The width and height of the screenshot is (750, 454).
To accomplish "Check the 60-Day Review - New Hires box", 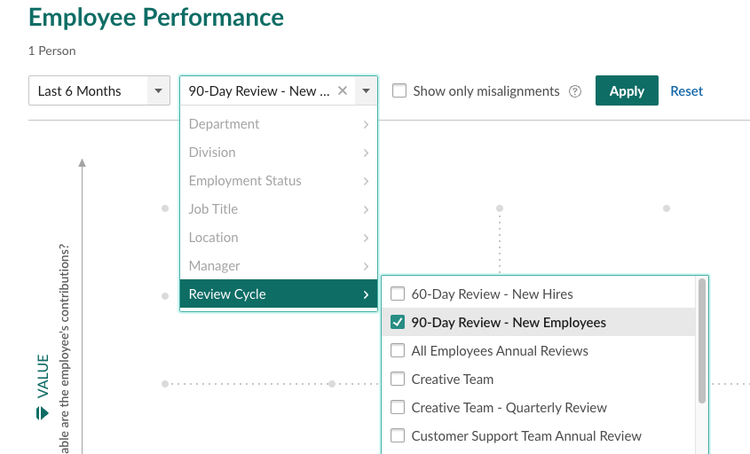I will tap(397, 294).
